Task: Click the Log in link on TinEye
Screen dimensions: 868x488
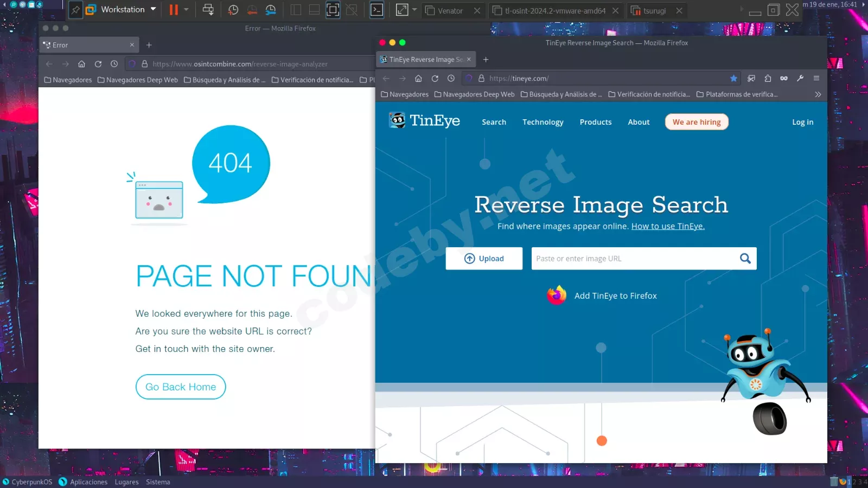Action: tap(802, 122)
